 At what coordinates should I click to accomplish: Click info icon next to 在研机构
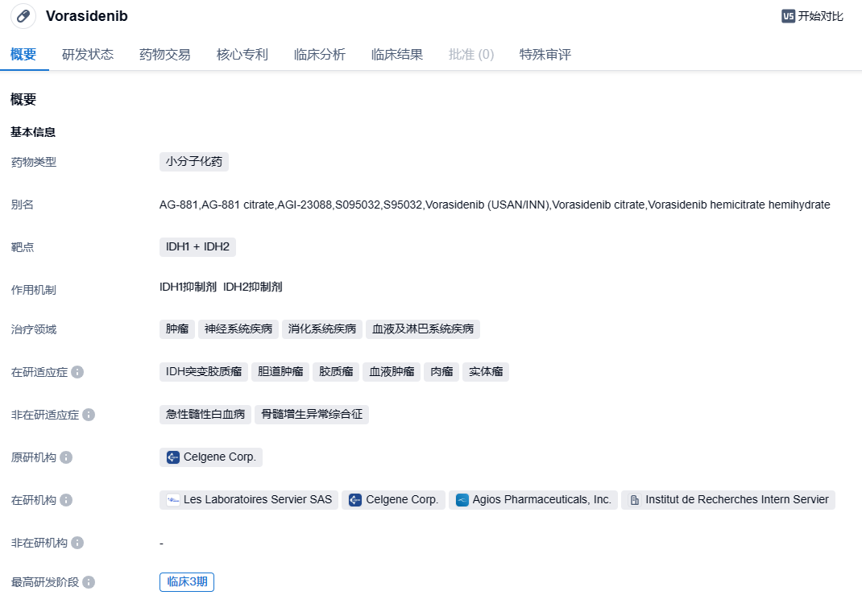pyautogui.click(x=66, y=500)
